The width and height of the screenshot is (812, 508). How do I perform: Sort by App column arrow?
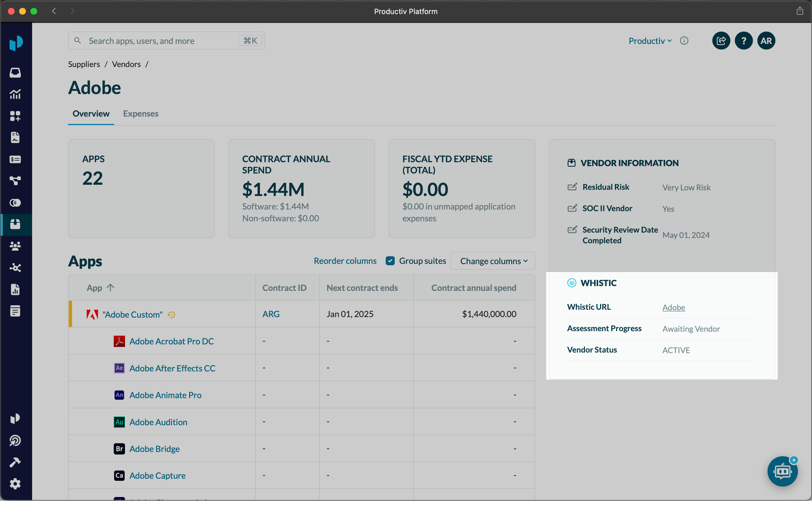point(110,288)
